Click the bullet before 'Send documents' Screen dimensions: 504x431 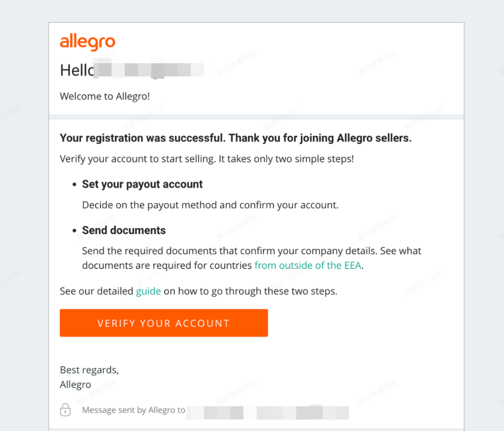[x=74, y=231]
